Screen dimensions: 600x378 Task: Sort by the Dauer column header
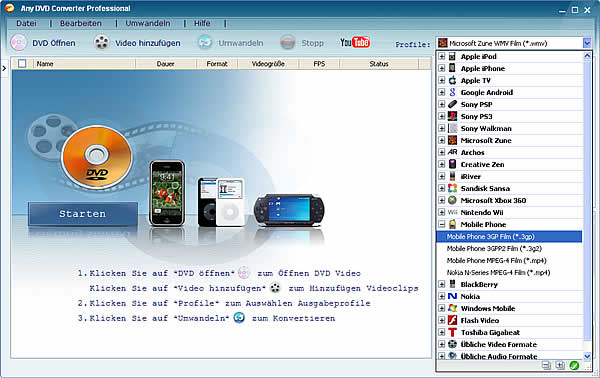(166, 64)
